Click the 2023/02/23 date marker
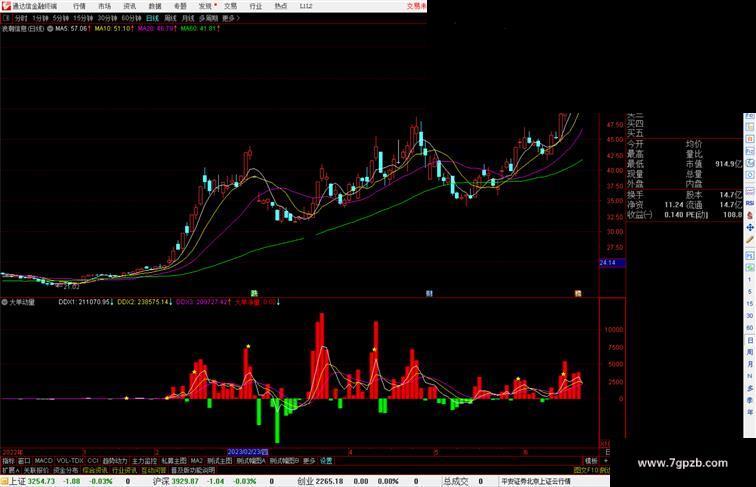 (x=247, y=452)
